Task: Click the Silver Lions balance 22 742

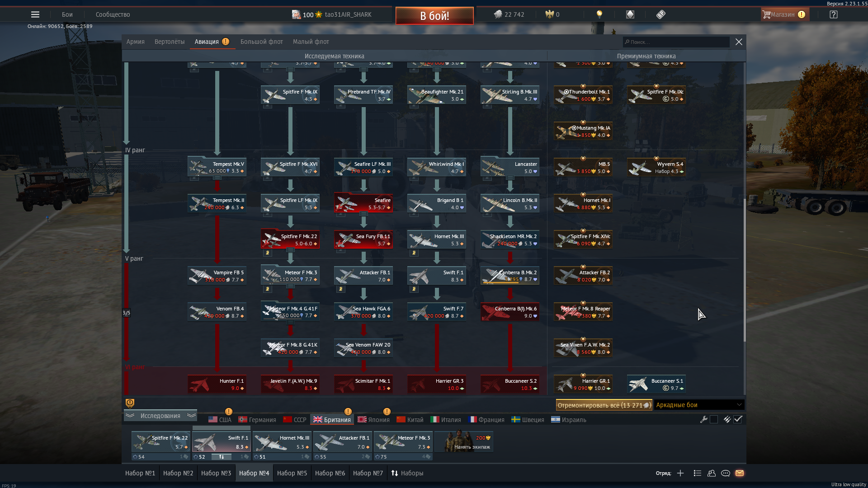Action: click(x=509, y=14)
